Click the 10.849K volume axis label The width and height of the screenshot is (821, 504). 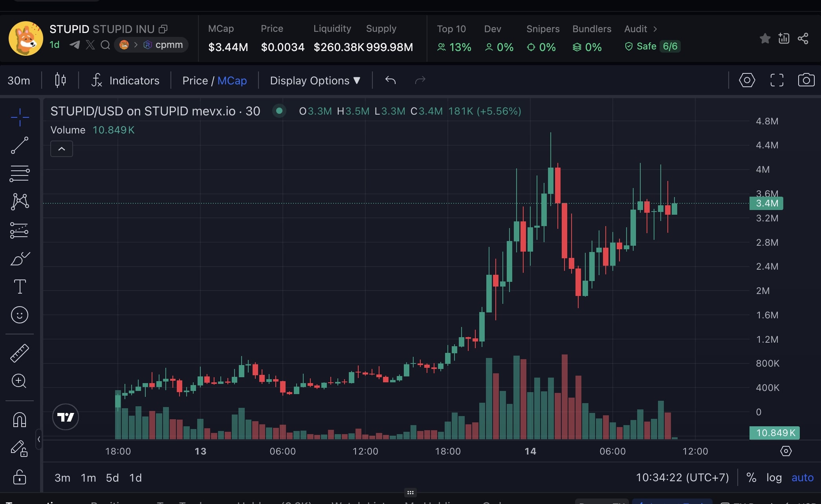[x=775, y=433]
